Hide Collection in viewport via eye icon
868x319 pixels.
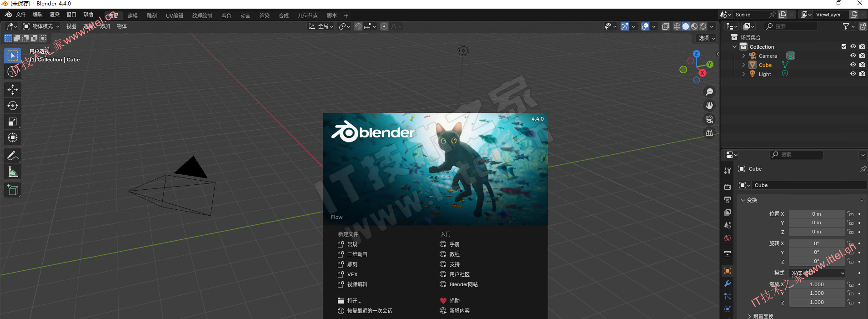[x=853, y=46]
